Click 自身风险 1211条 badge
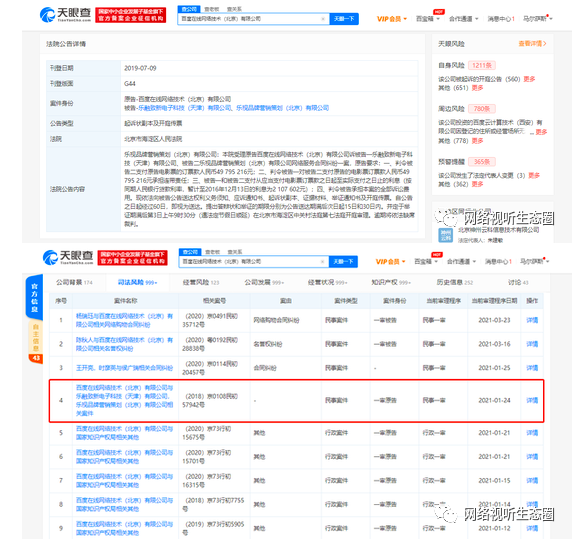585x550 pixels. pyautogui.click(x=482, y=66)
